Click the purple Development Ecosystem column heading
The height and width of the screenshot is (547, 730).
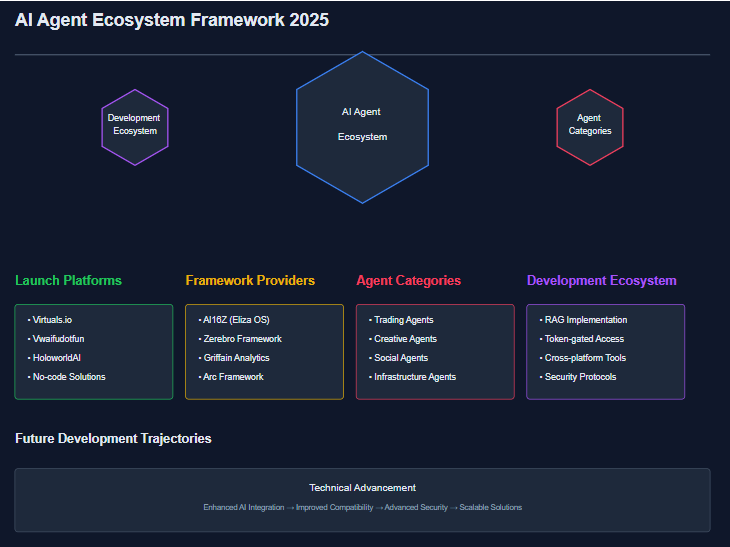[602, 280]
